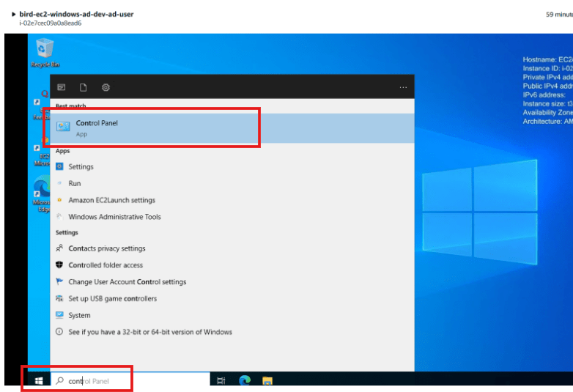Expand the bird-ec2-windows-ad-dev-ad-user session triangle
Screen dimensions: 573x392
[x=13, y=14]
